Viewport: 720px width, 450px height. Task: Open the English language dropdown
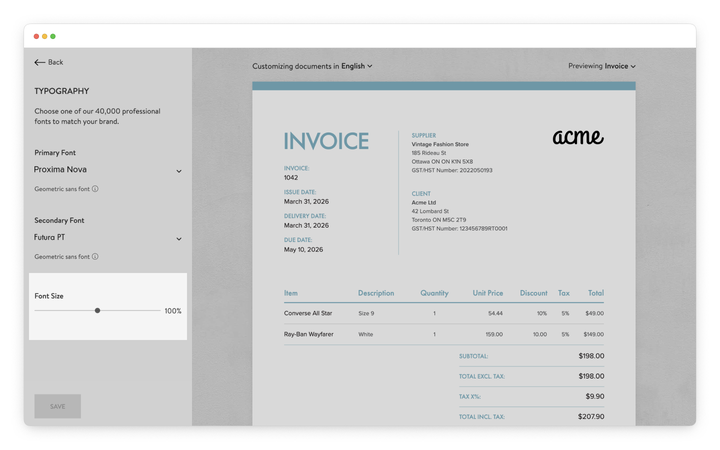click(x=356, y=66)
